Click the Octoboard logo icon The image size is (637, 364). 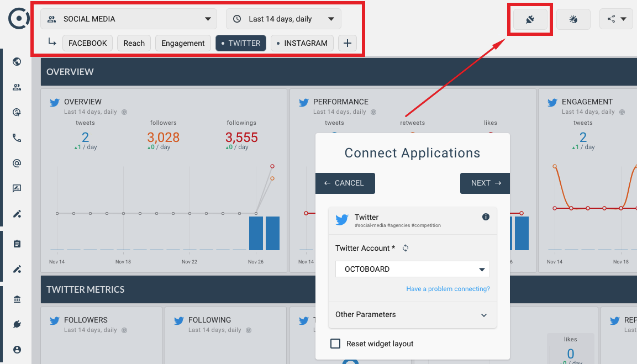[x=19, y=19]
